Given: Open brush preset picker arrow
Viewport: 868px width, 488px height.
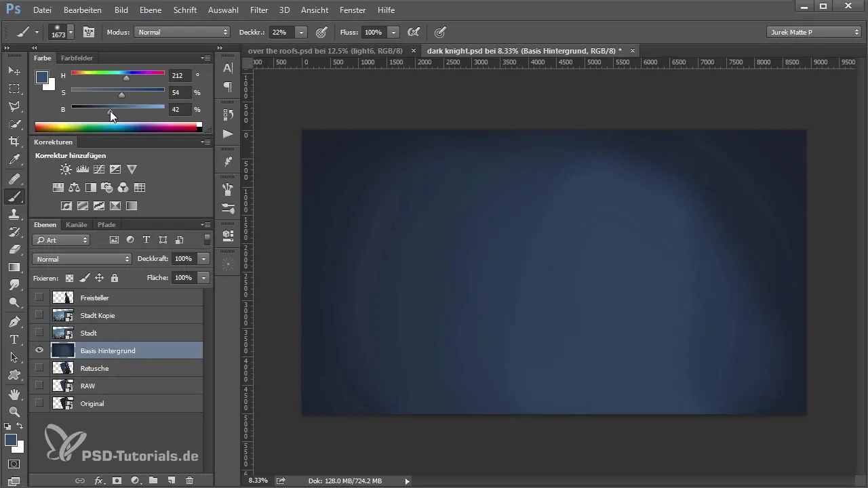Looking at the screenshot, I should tap(71, 32).
